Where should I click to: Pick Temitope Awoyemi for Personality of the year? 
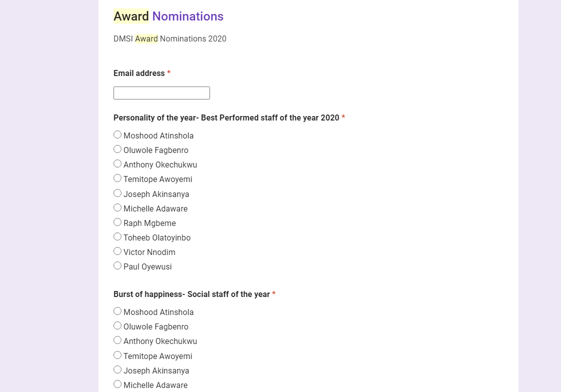pyautogui.click(x=117, y=178)
